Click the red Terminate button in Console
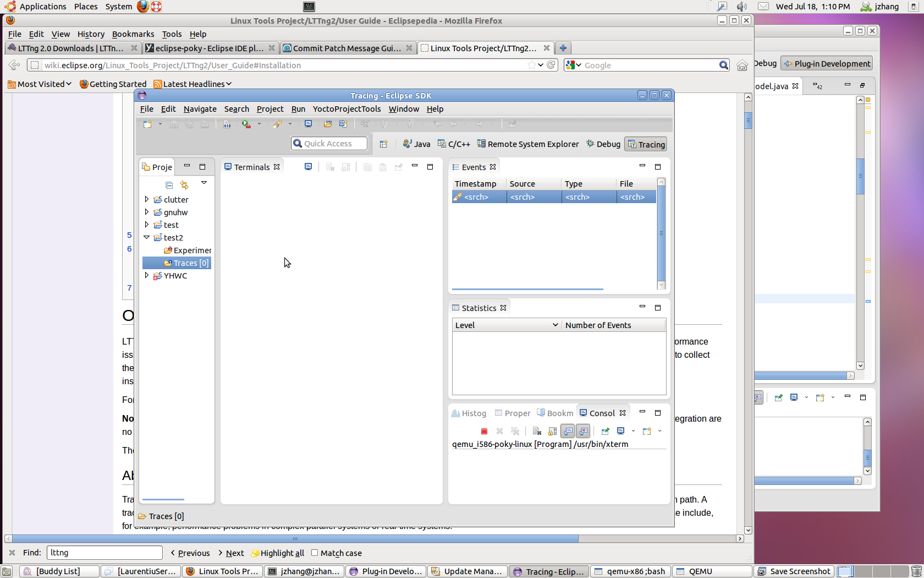The image size is (924, 578). (484, 431)
